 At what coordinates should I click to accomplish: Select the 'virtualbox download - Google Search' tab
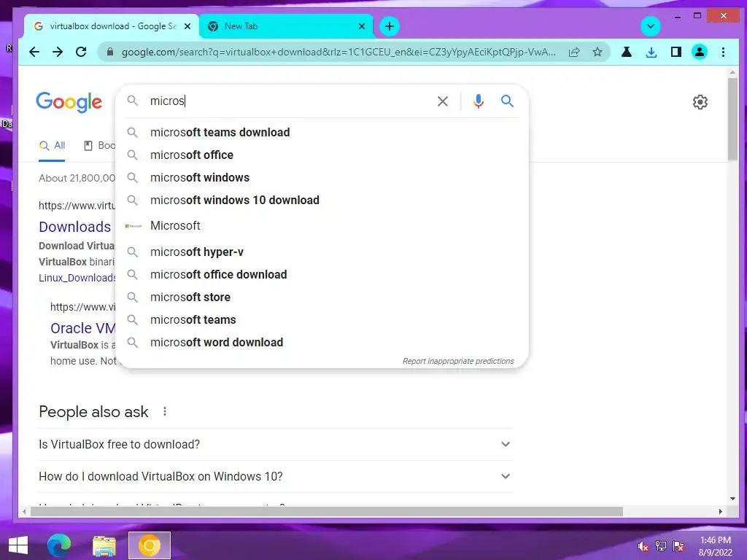(x=112, y=26)
